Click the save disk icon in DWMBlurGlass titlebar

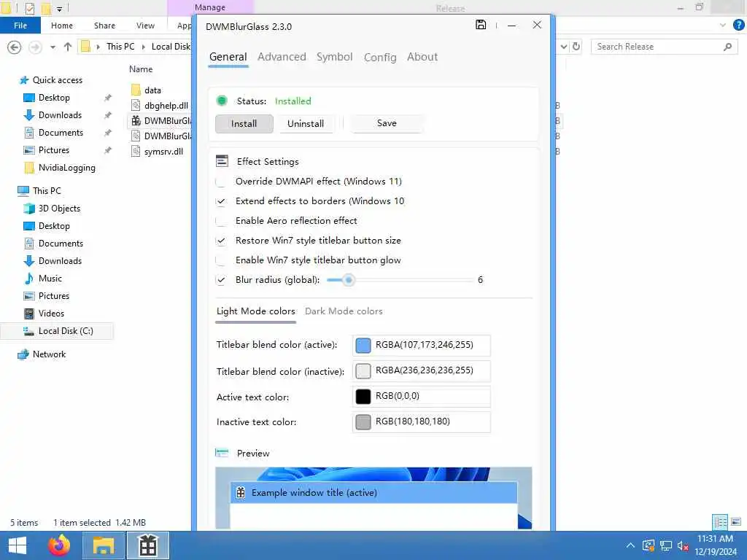pos(481,25)
